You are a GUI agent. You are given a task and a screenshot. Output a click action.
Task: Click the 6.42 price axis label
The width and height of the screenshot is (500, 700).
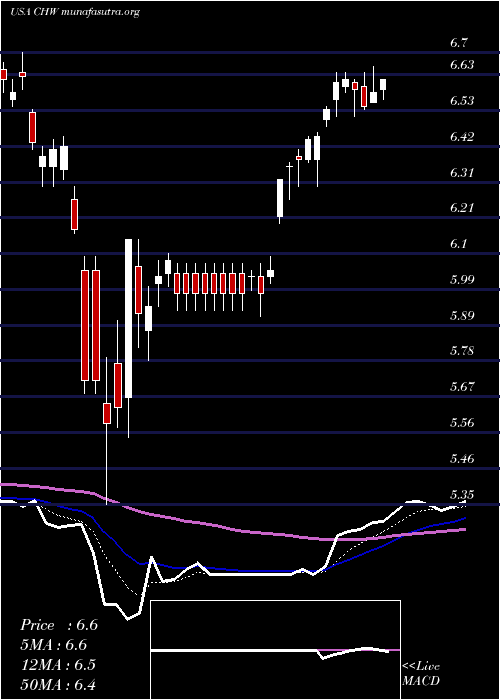click(x=462, y=137)
